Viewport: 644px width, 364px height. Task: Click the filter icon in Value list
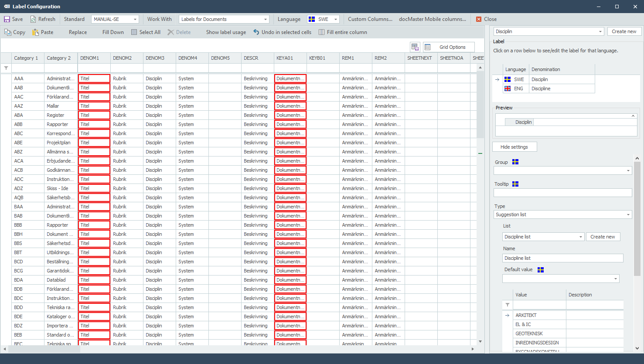click(508, 305)
